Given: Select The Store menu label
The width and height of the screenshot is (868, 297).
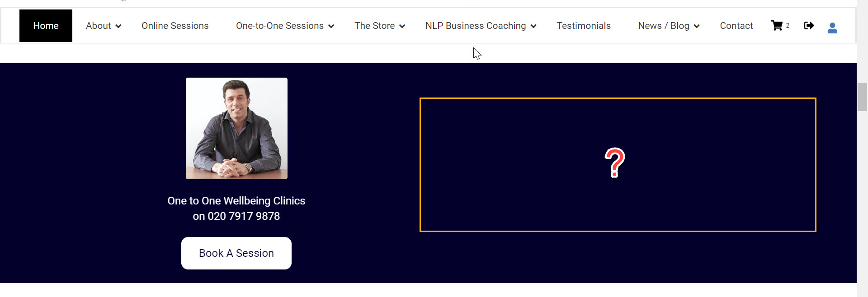Looking at the screenshot, I should click(374, 26).
